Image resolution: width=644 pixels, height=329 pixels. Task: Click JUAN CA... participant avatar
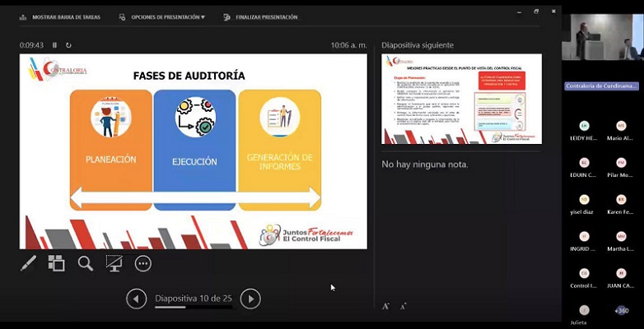[x=621, y=273]
